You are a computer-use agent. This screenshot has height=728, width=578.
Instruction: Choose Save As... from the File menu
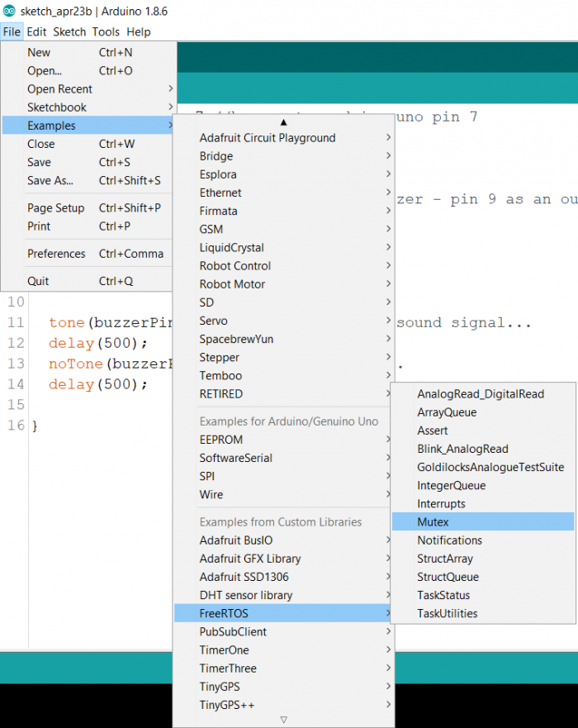[x=88, y=180]
